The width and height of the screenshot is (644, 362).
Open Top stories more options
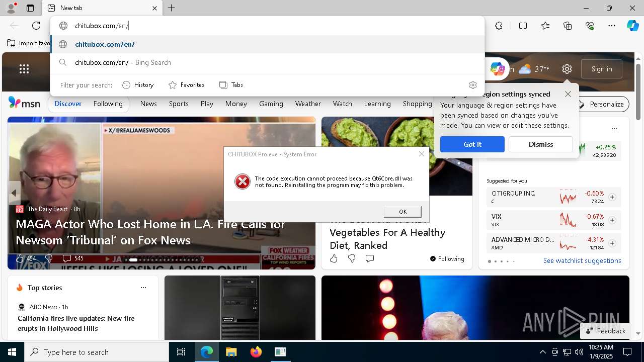click(143, 288)
